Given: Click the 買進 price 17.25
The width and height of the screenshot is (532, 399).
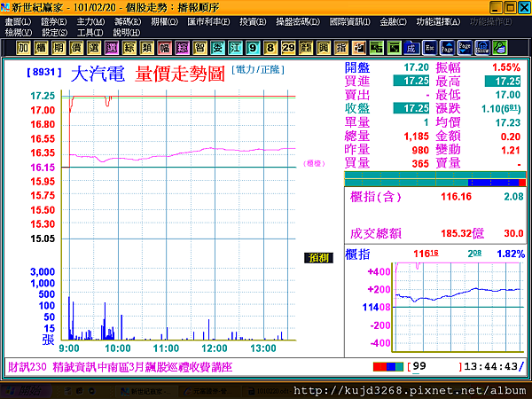Looking at the screenshot, I should (x=411, y=81).
